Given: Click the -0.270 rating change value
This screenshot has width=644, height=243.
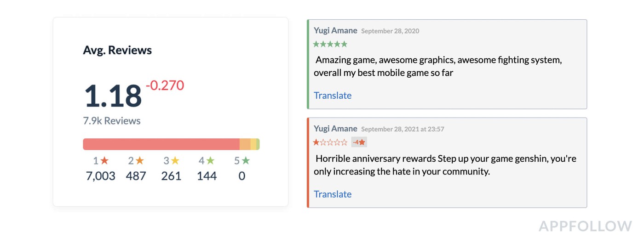Looking at the screenshot, I should pos(165,85).
